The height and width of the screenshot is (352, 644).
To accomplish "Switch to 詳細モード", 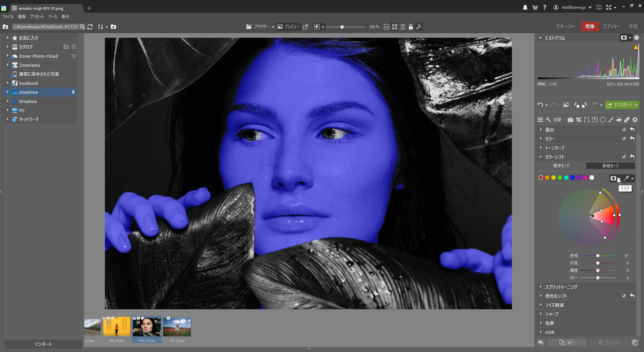I will [610, 166].
